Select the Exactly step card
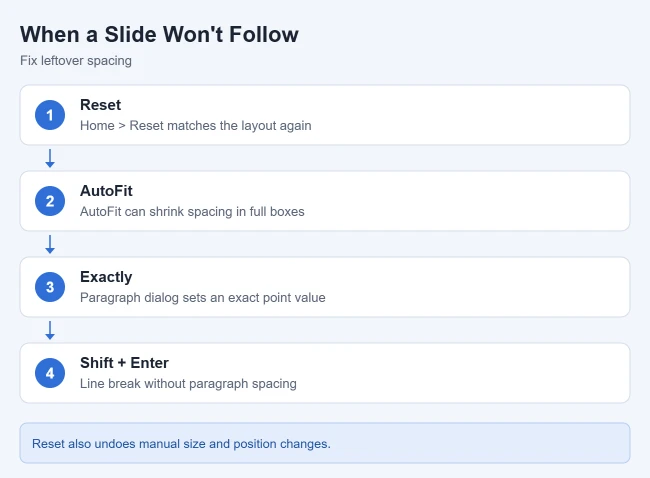Screen dimensions: 650x478 point(325,287)
